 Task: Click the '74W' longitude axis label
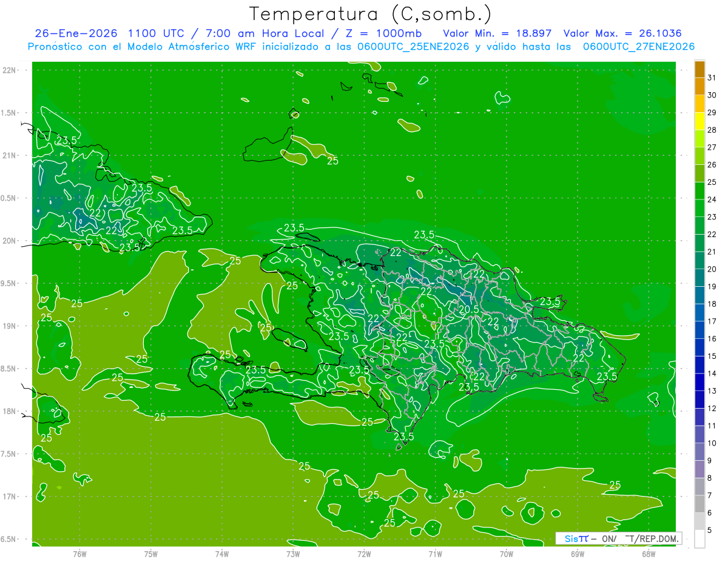click(x=222, y=554)
